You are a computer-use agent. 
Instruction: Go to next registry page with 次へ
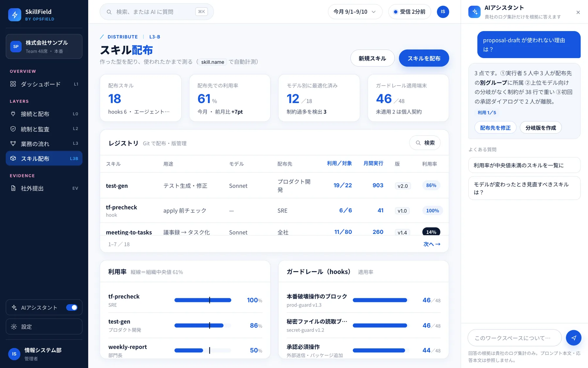[432, 244]
